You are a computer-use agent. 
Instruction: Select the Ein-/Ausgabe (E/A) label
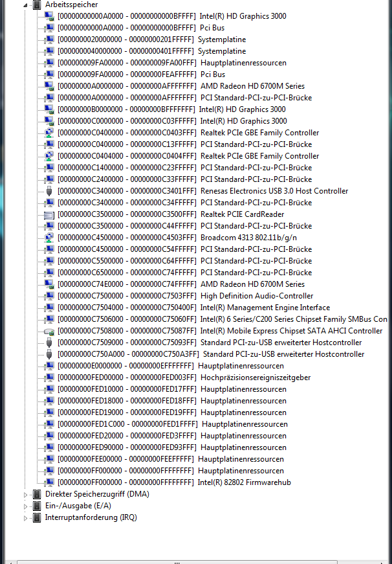(x=78, y=506)
